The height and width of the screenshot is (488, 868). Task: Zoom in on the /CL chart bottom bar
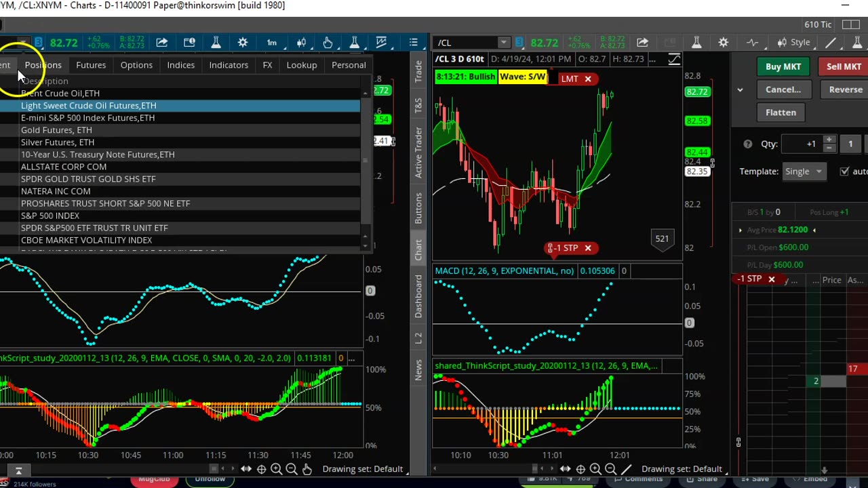(595, 469)
